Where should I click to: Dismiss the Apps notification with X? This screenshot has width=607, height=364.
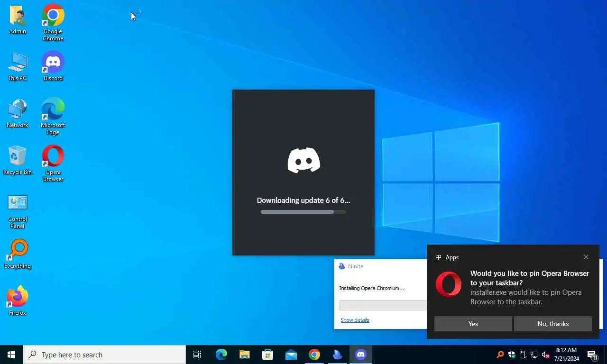586,257
